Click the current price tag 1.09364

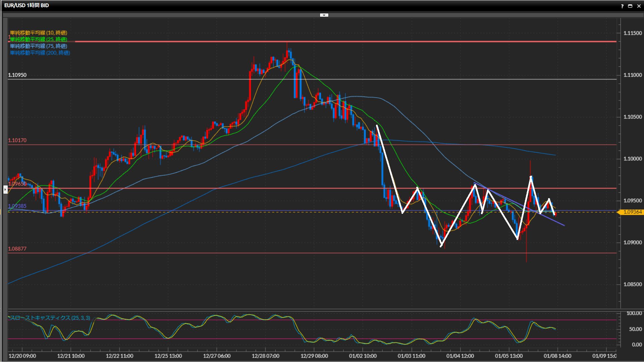tap(632, 212)
